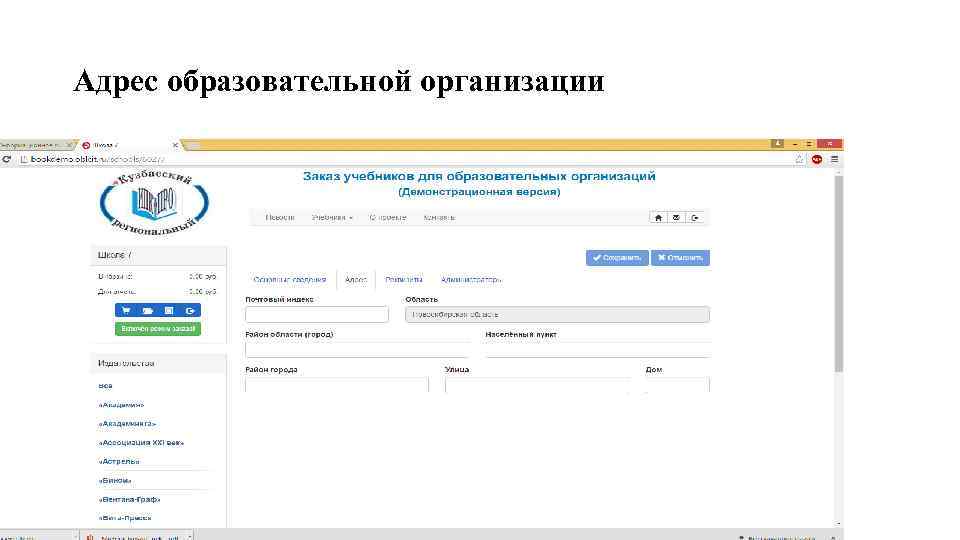Click the Отменить button

click(680, 258)
